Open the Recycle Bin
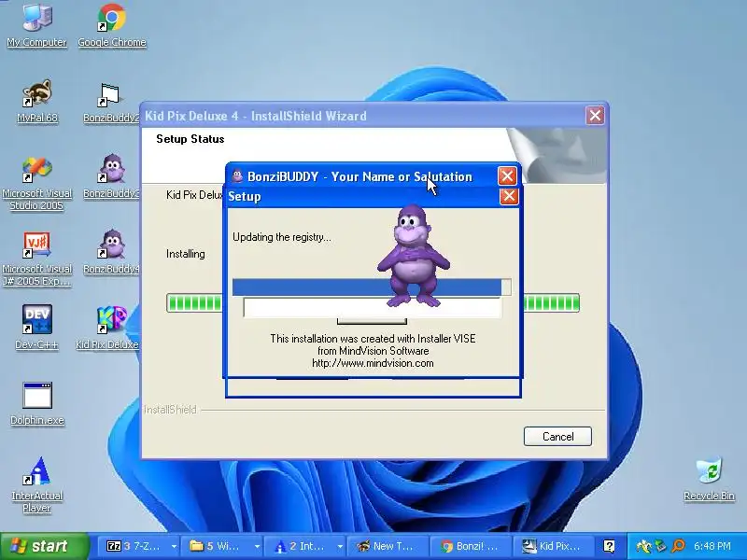 click(x=709, y=479)
